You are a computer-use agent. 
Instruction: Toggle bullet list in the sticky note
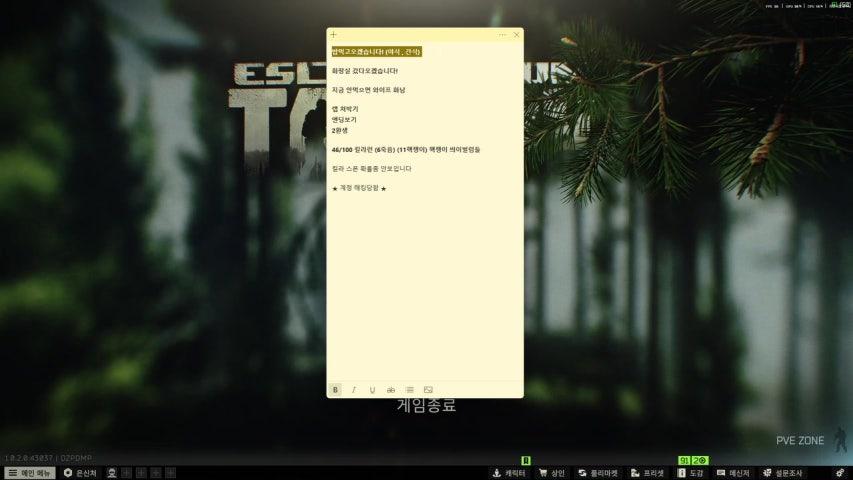pos(410,390)
